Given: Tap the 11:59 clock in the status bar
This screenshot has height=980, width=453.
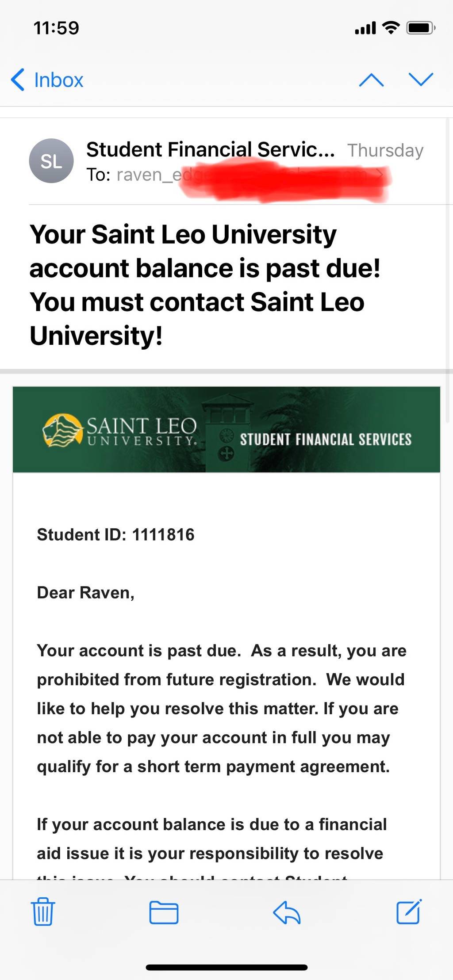Looking at the screenshot, I should (56, 28).
